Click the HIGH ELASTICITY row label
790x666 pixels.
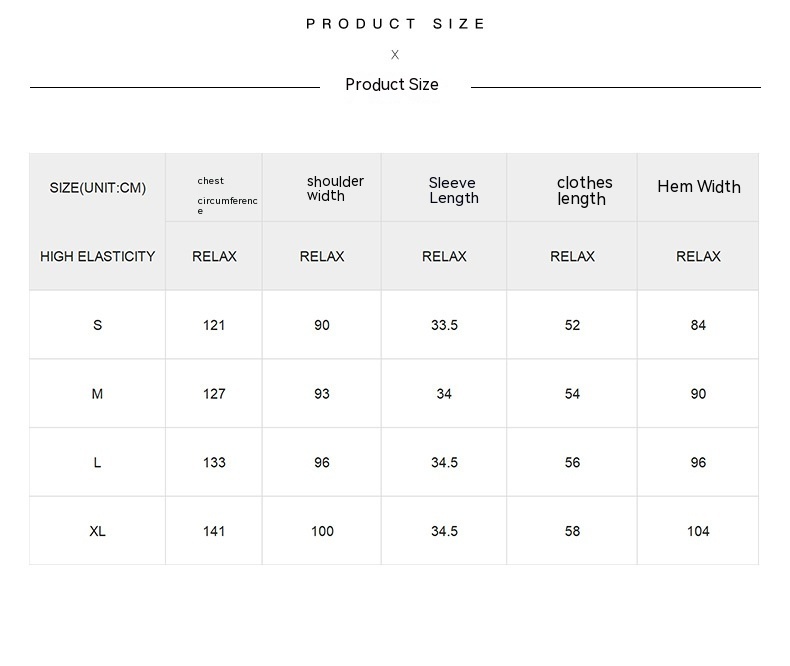pyautogui.click(x=98, y=257)
